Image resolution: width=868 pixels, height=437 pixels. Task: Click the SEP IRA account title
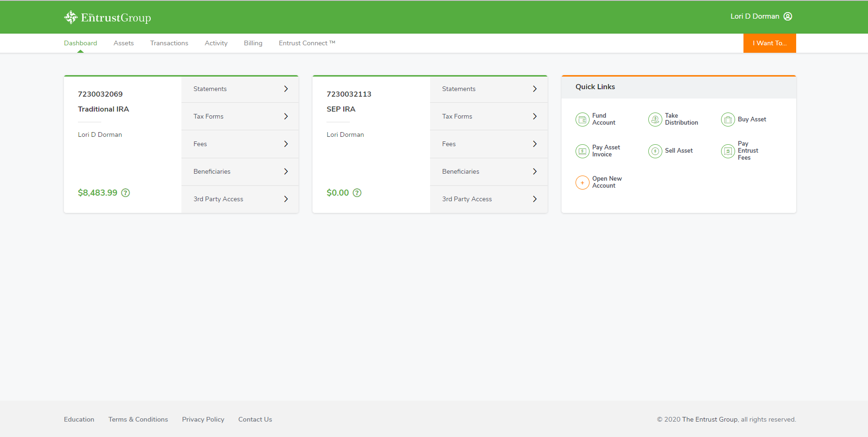coord(341,109)
